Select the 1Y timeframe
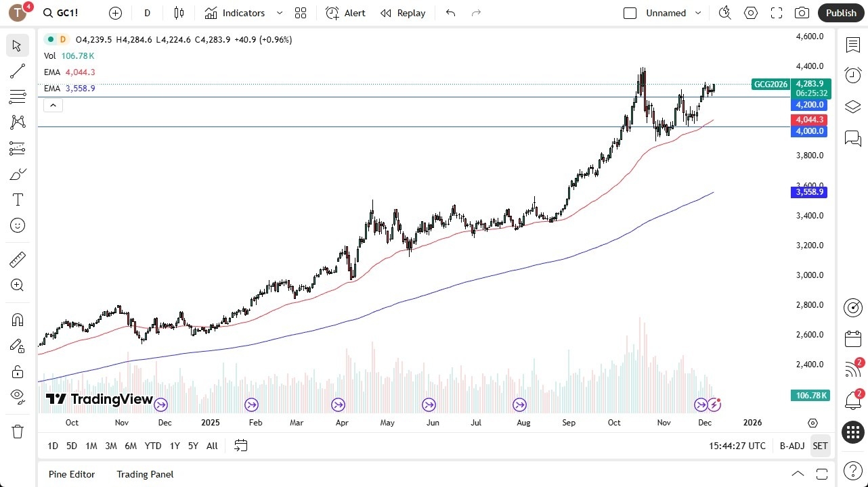Viewport: 868px width, 487px height. click(x=175, y=446)
